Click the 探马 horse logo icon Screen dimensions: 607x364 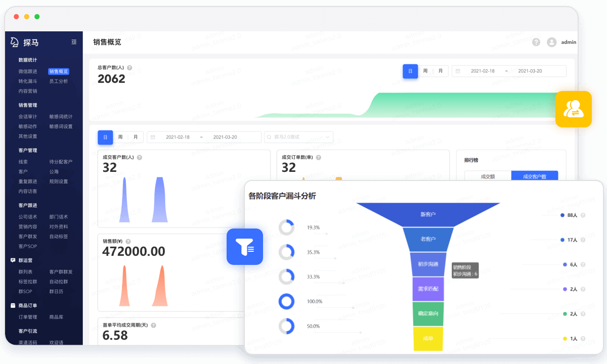15,42
